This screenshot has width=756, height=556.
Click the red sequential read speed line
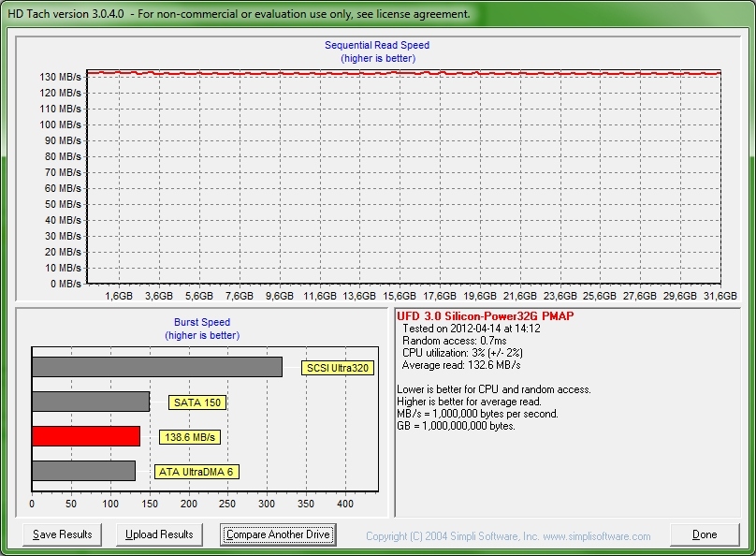point(404,73)
